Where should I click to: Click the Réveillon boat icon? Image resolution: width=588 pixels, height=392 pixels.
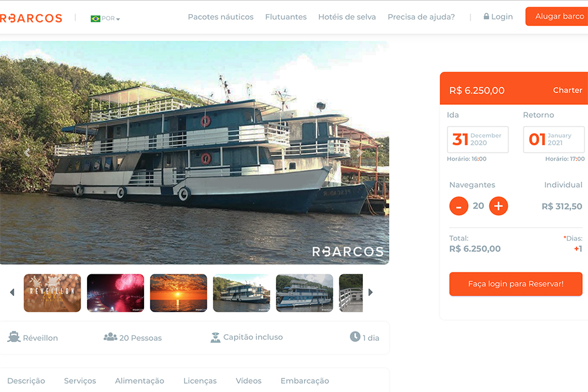tap(14, 337)
